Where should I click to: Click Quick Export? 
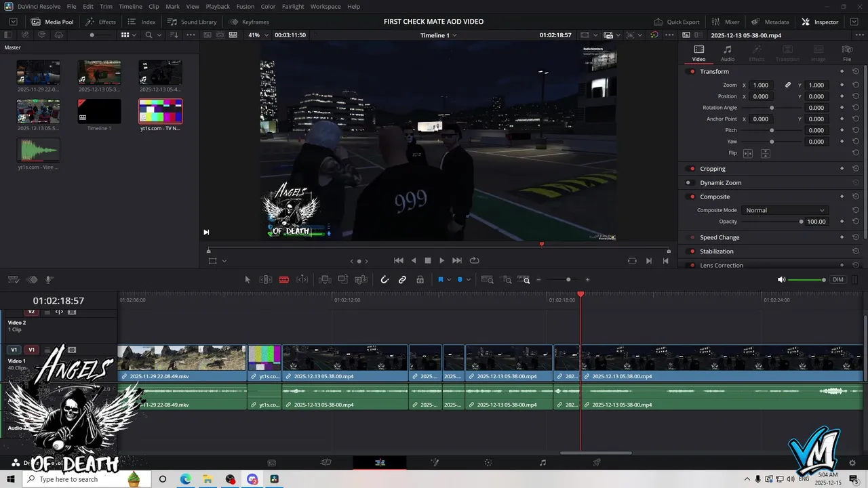pos(676,22)
